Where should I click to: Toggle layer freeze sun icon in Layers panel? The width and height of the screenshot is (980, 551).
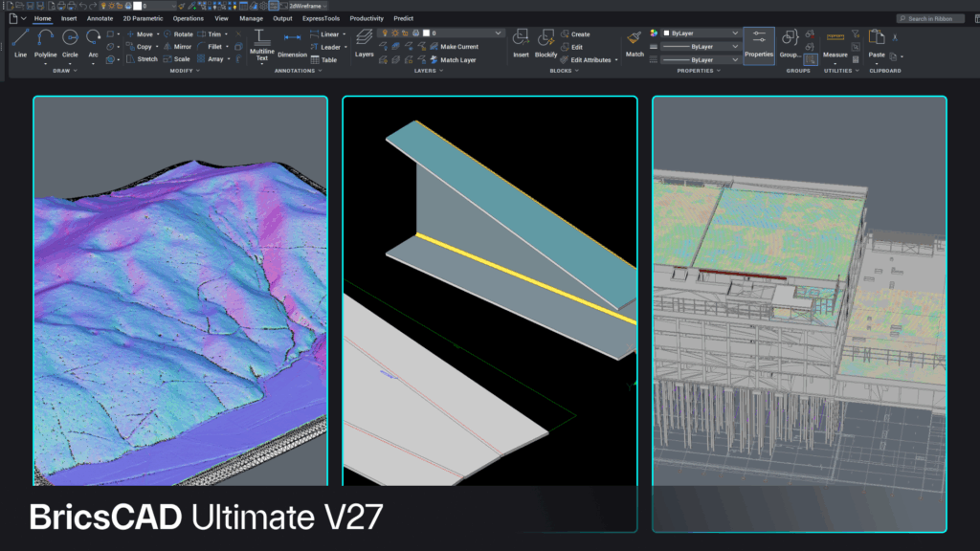(395, 33)
